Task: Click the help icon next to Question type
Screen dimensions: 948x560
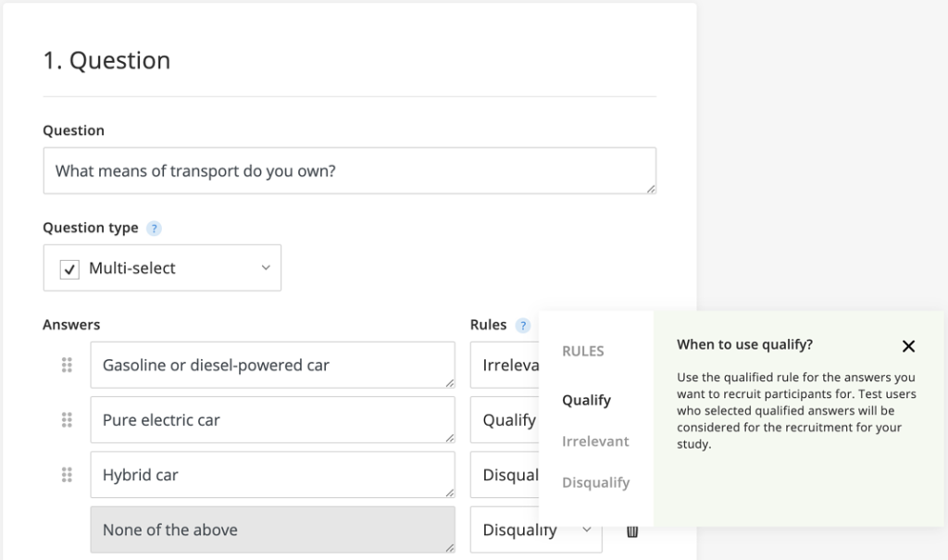Action: [154, 228]
